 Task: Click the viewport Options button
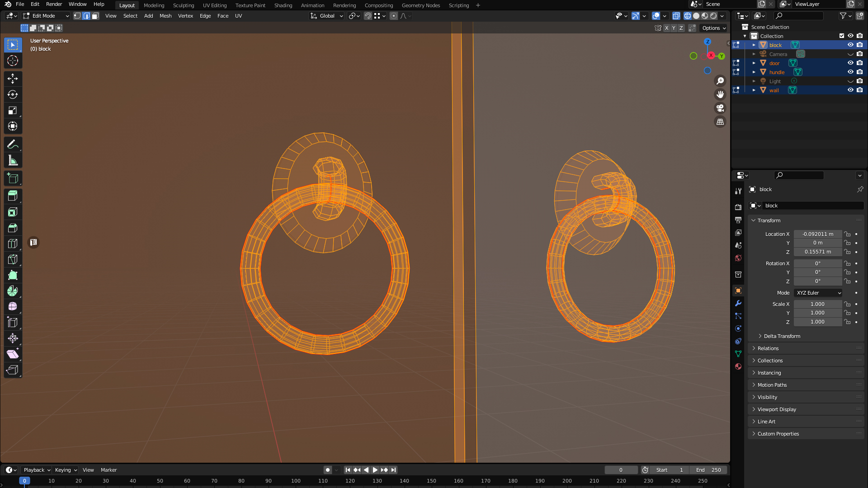pos(714,28)
